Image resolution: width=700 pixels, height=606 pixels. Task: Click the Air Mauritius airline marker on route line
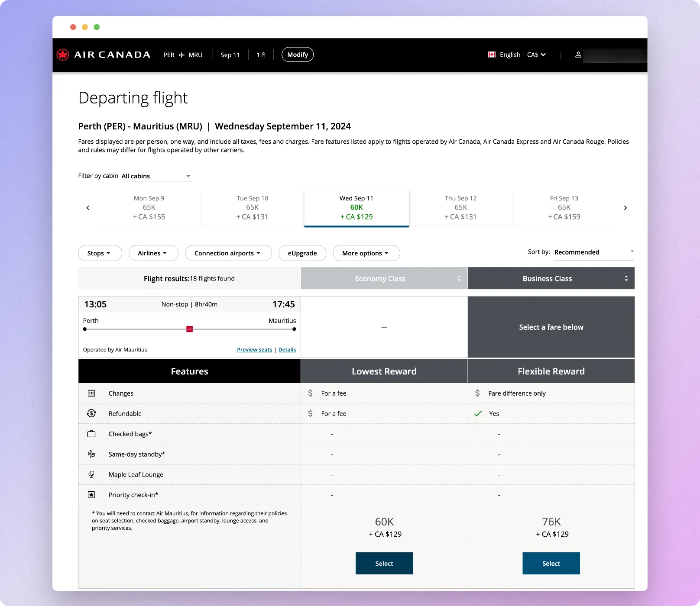click(x=189, y=329)
